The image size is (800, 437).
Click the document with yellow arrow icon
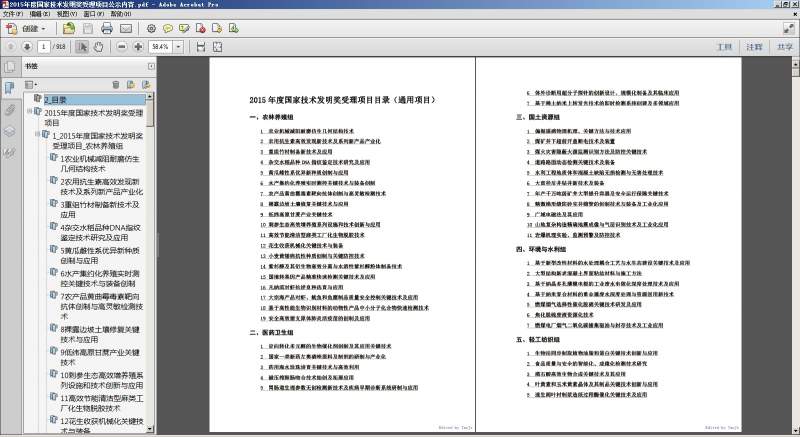(217, 29)
